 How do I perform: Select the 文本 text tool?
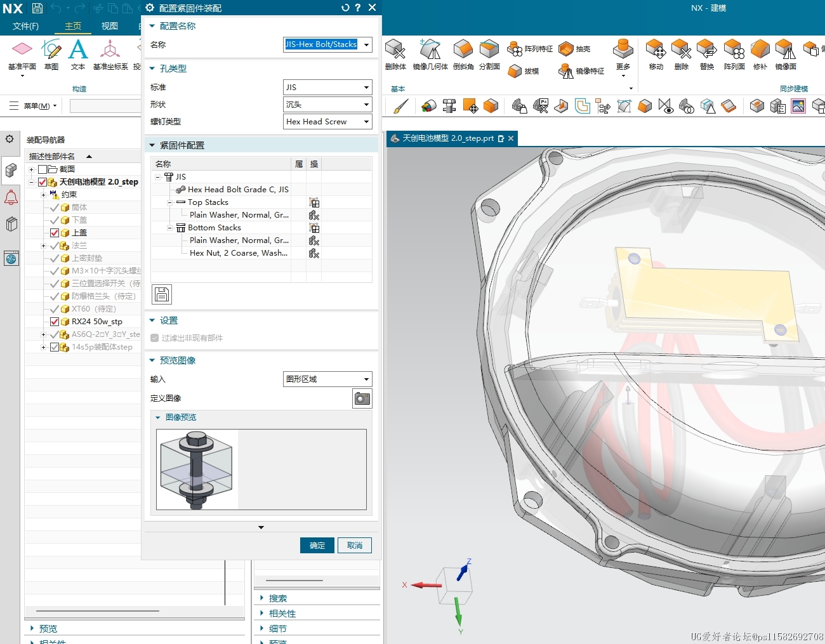pyautogui.click(x=78, y=55)
